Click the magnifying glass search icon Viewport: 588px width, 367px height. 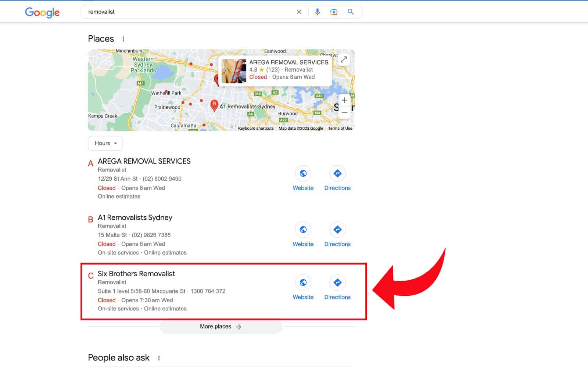click(x=351, y=12)
